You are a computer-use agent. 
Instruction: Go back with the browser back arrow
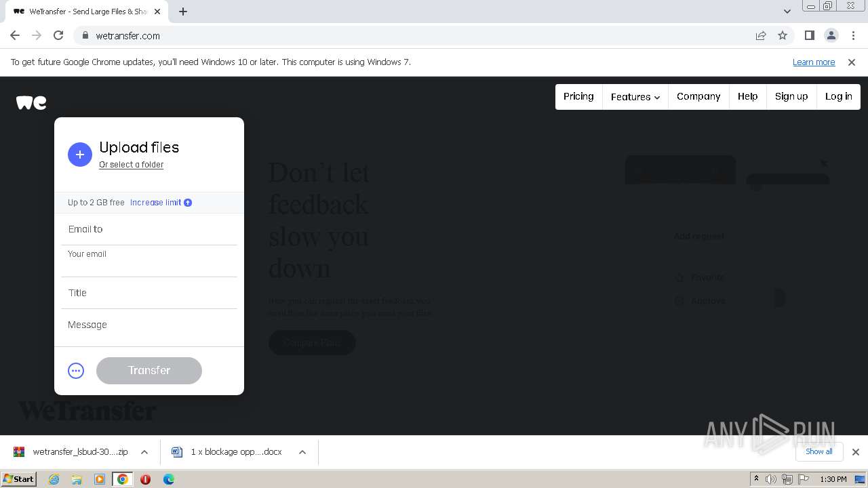15,35
